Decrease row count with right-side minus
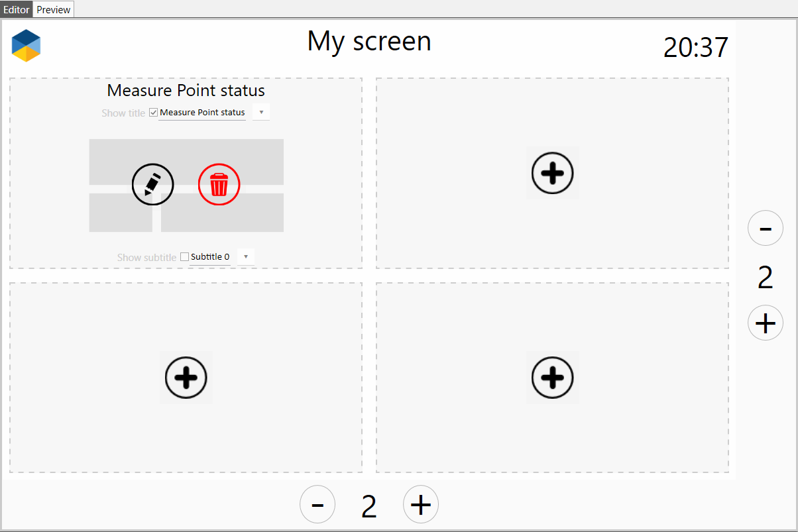This screenshot has height=532, width=798. [765, 229]
